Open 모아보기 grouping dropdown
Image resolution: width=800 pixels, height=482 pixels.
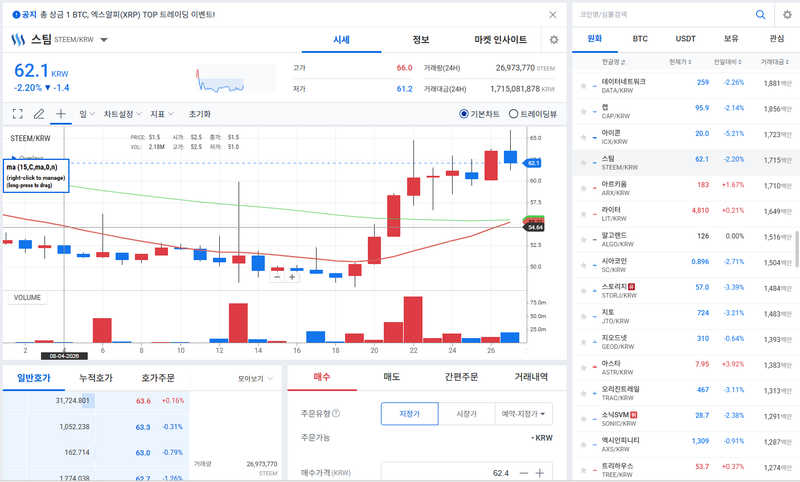coord(255,378)
